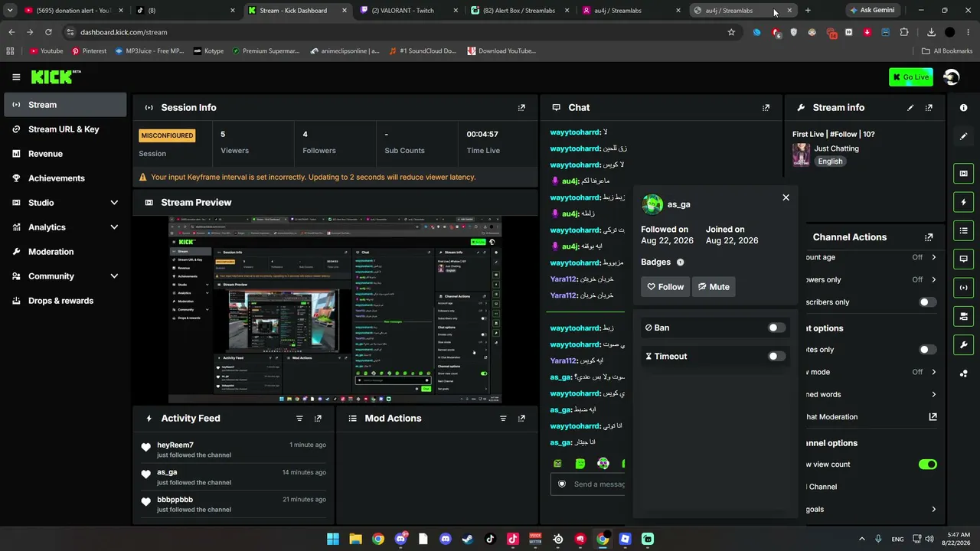
Task: Open the Chat Moderation external link icon
Action: point(933,417)
